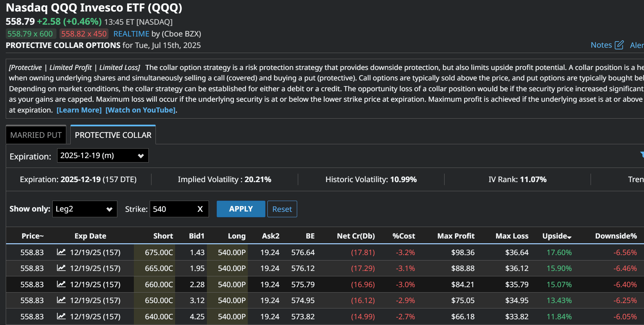Screen dimensions: 644x325
Task: Open the chart icon in the 660.00C row
Action: (x=61, y=284)
